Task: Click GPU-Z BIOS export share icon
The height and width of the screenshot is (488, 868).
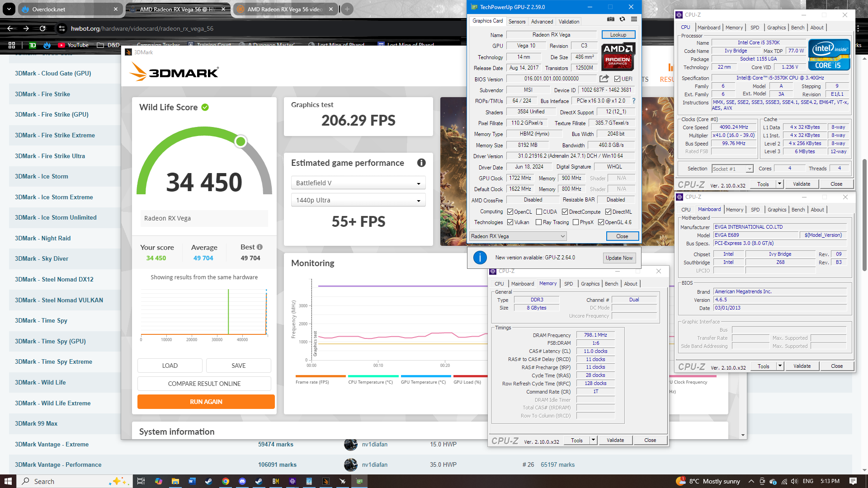Action: point(604,79)
